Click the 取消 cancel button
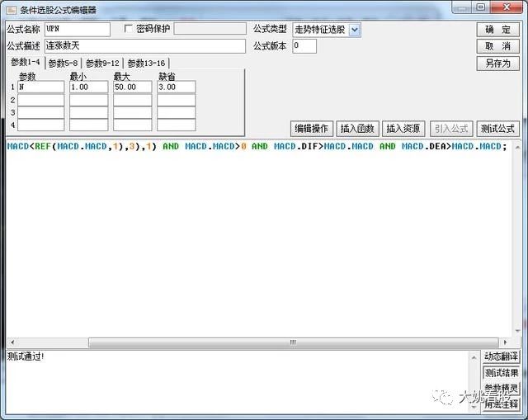The width and height of the screenshot is (528, 420). click(x=498, y=46)
